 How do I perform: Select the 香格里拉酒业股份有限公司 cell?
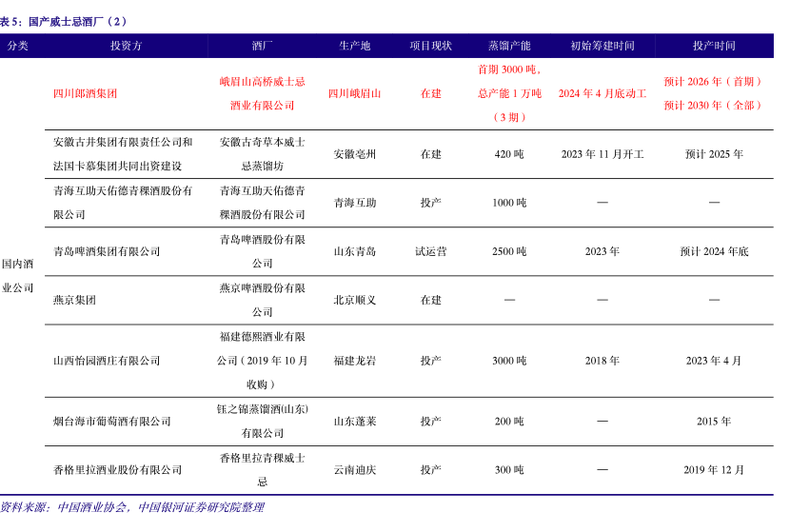tap(117, 469)
